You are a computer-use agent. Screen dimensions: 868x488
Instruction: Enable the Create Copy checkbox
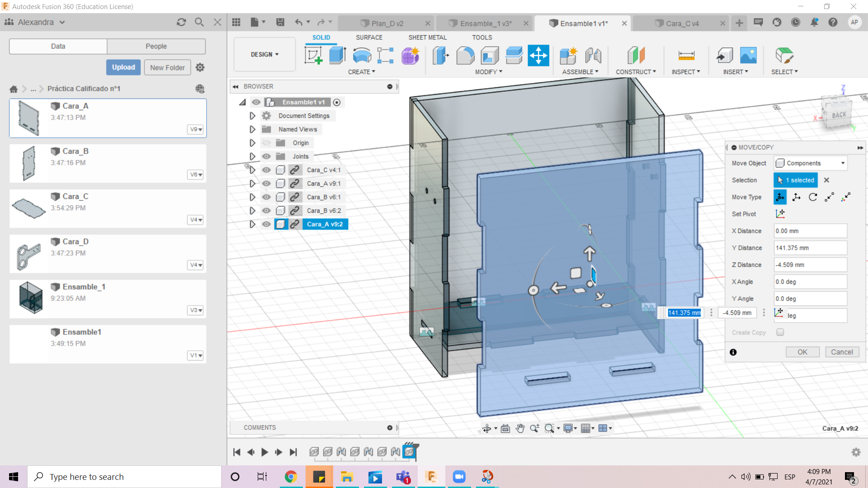coord(780,332)
